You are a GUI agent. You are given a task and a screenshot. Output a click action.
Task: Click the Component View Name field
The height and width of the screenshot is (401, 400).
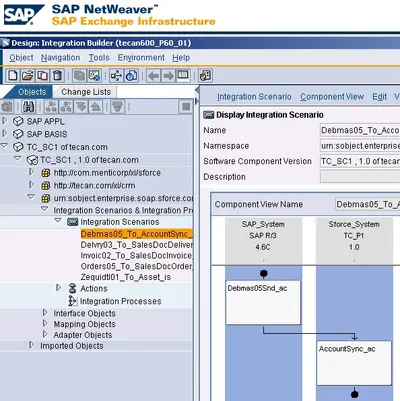click(x=367, y=204)
